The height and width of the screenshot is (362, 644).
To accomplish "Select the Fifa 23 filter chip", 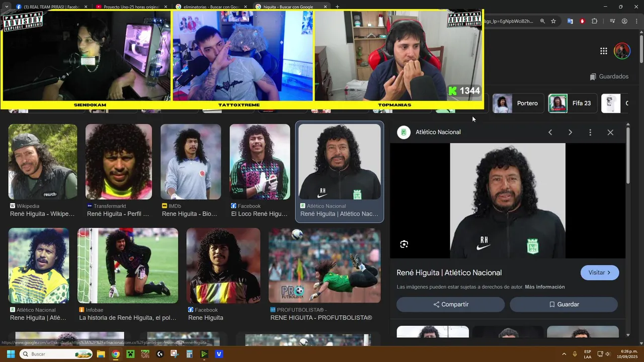I will [573, 103].
